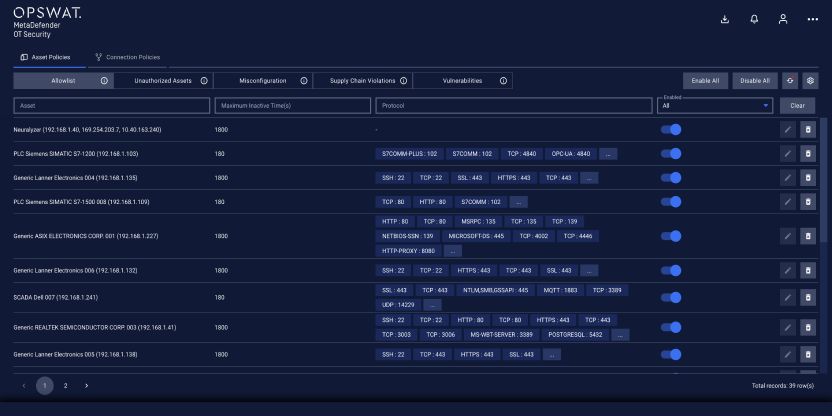Click the download icon in the header

pyautogui.click(x=725, y=19)
